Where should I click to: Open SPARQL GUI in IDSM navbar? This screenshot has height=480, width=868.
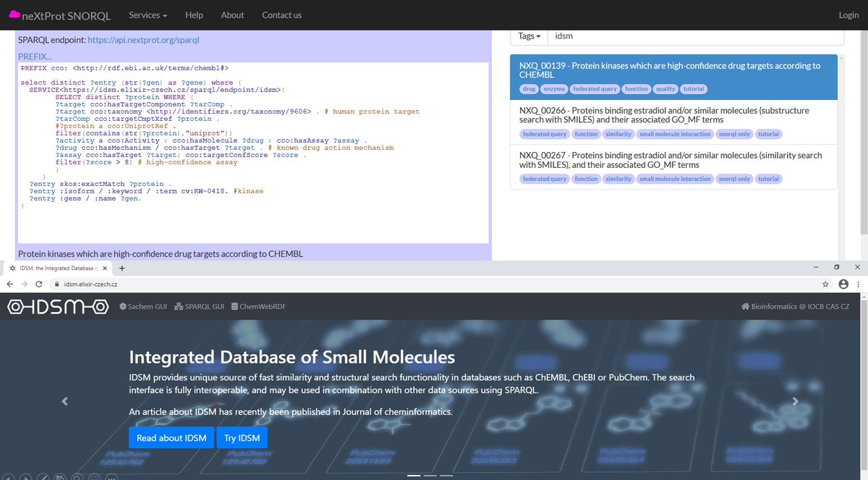(199, 307)
